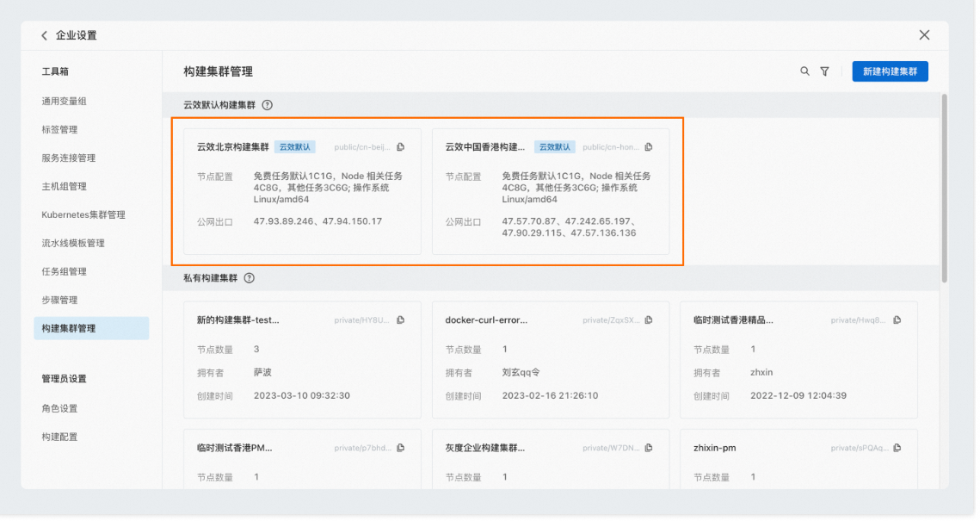Open 步骤管理 in the sidebar
Viewport: 980px width, 521px height.
[x=60, y=301]
